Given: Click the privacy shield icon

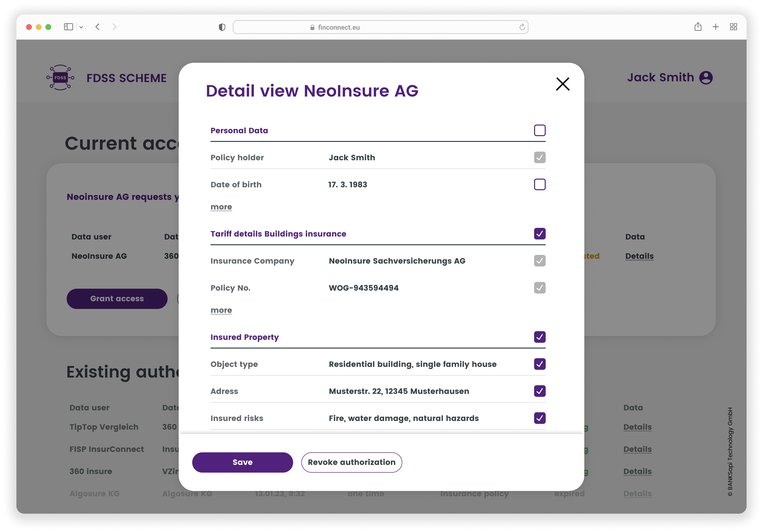Looking at the screenshot, I should (x=222, y=27).
